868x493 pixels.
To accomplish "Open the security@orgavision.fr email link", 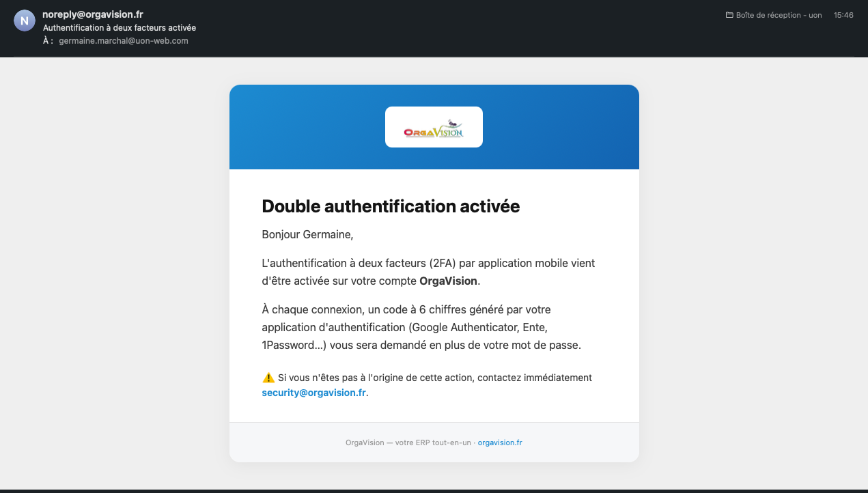I will pos(314,393).
